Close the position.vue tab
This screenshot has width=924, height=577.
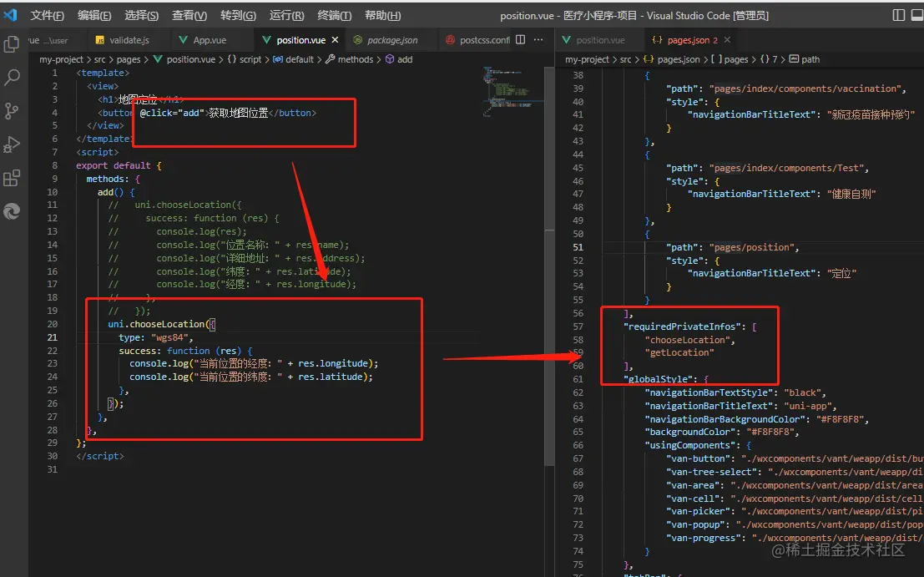[336, 39]
